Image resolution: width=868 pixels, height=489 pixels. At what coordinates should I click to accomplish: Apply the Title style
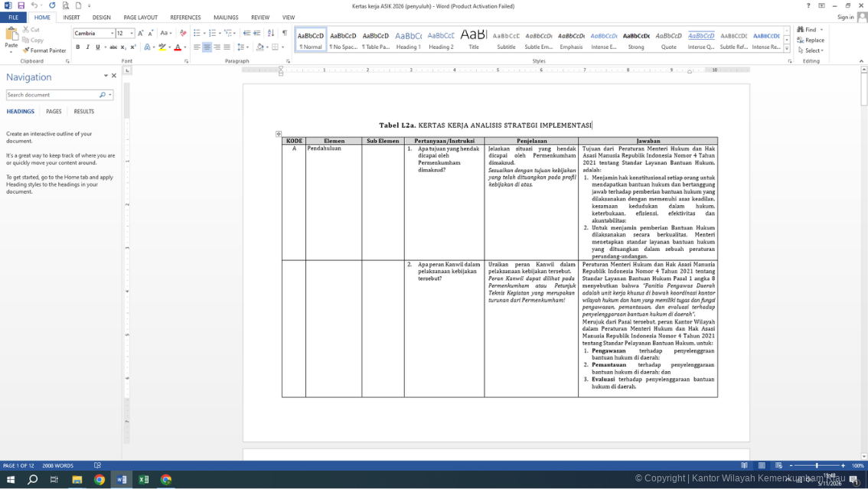point(474,41)
